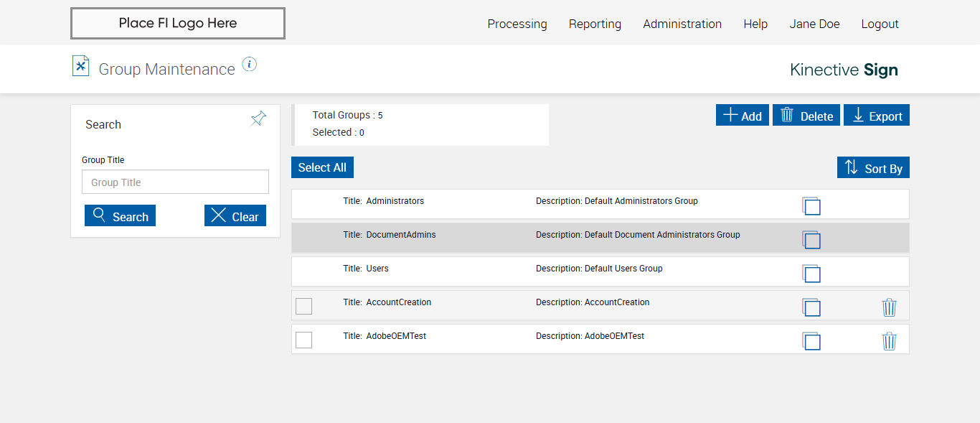Open the Processing menu
Image resolution: width=980 pixels, height=423 pixels.
click(517, 24)
